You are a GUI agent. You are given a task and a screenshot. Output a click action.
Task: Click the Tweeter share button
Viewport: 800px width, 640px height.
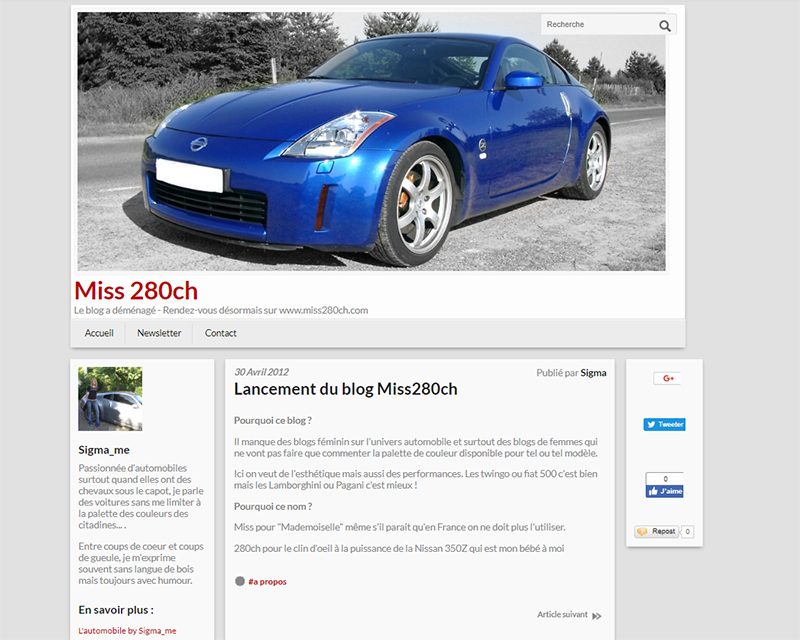click(664, 424)
